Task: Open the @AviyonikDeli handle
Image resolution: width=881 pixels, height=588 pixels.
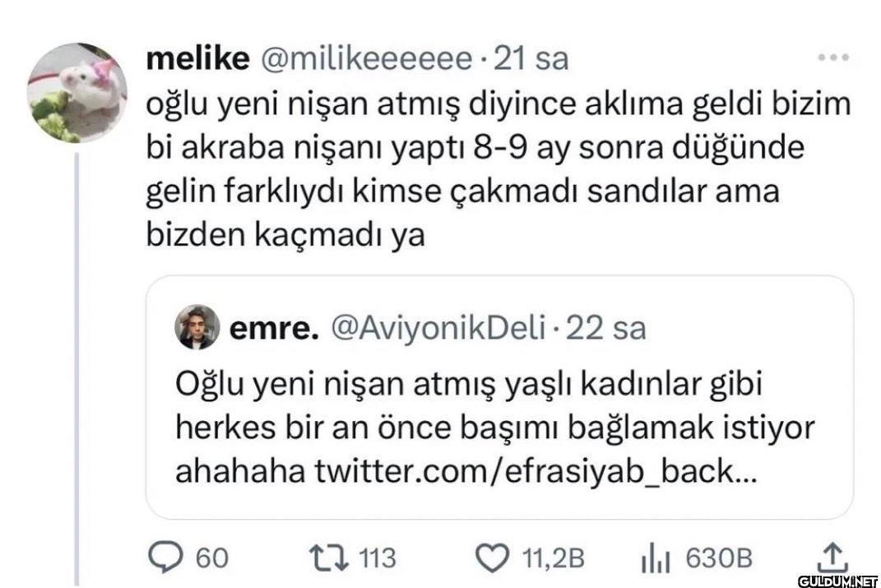Action: tap(438, 328)
